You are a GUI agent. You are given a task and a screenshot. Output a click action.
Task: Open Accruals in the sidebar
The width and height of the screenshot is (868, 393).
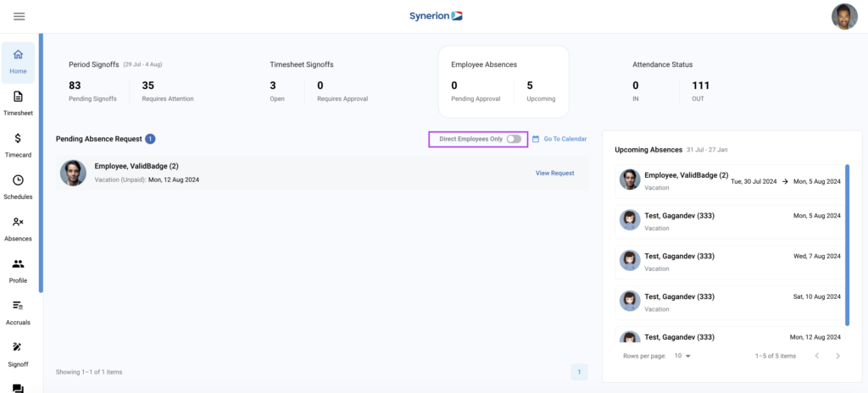click(x=19, y=313)
